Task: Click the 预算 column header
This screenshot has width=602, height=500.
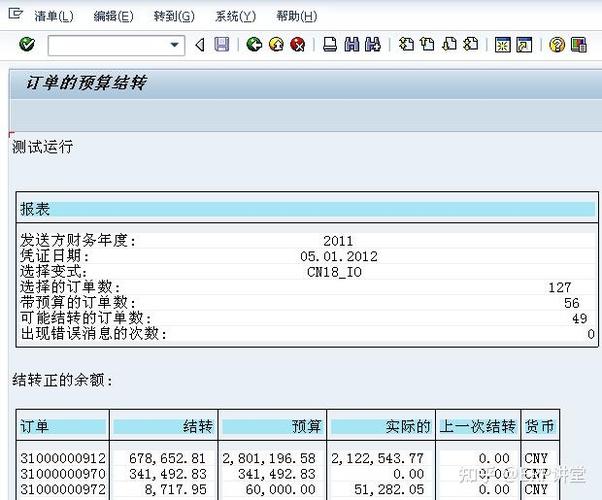Action: pos(272,427)
